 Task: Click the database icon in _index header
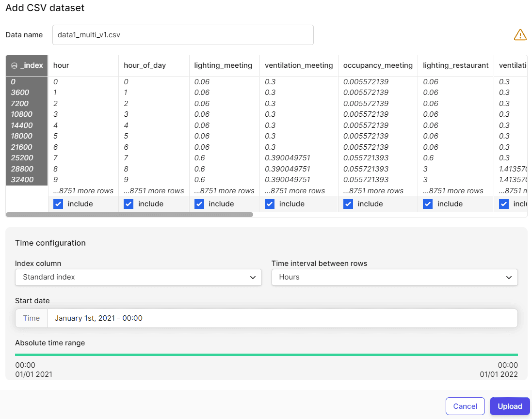pos(14,65)
